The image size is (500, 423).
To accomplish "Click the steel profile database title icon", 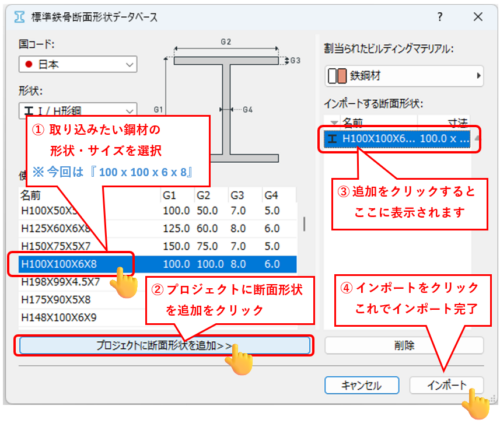I will point(19,17).
